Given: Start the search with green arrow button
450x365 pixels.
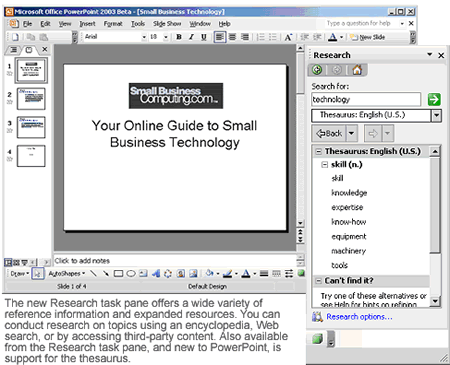Looking at the screenshot, I should click(434, 99).
